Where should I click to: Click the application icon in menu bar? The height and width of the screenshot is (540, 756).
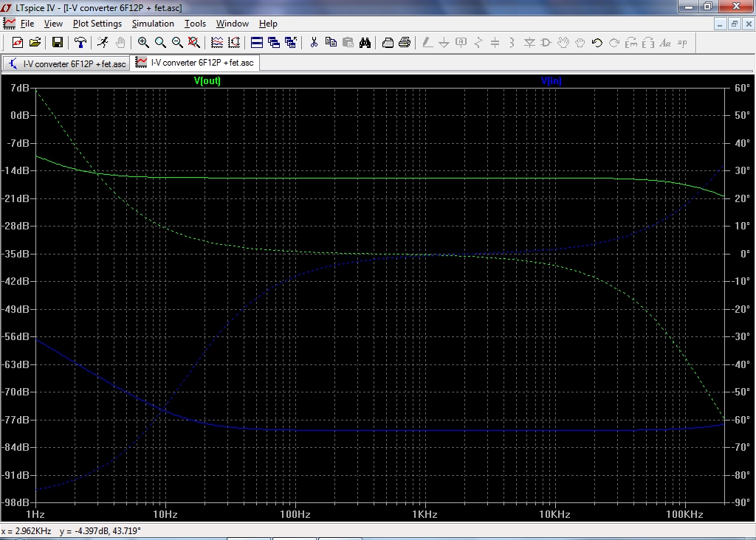pyautogui.click(x=9, y=23)
